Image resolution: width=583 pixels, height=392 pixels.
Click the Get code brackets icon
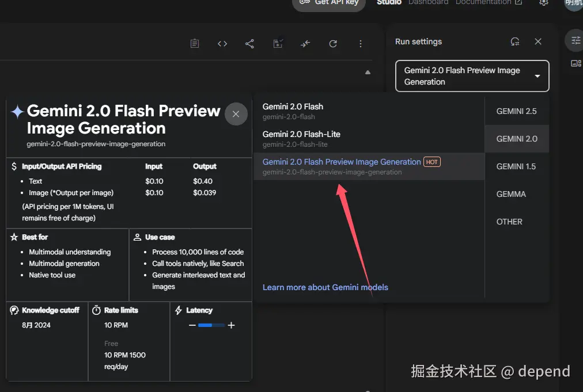(x=222, y=44)
